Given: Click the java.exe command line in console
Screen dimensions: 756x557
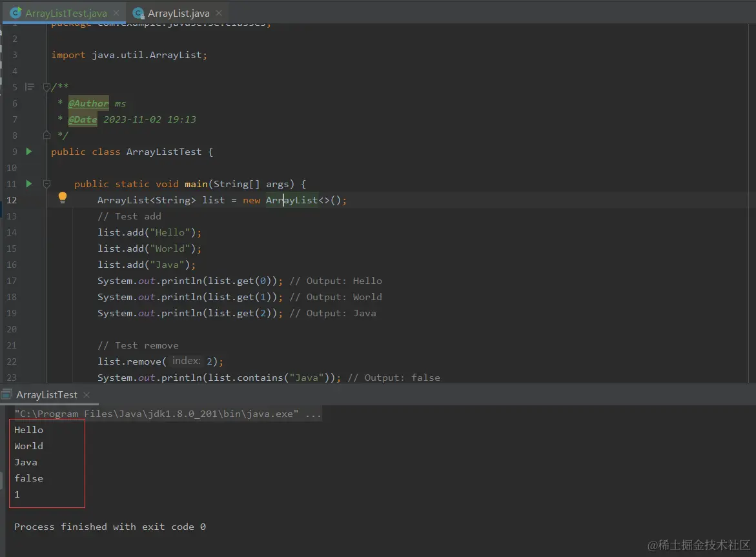Looking at the screenshot, I should (x=167, y=414).
